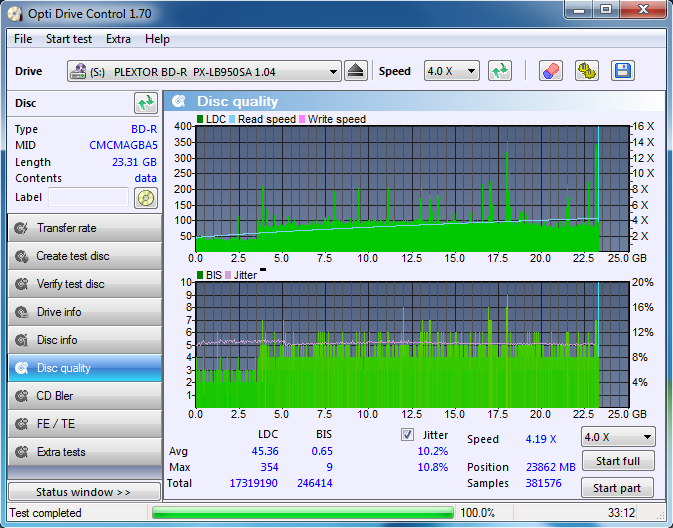Click the test progress bar
Screen dimensions: 673x528
[303, 513]
